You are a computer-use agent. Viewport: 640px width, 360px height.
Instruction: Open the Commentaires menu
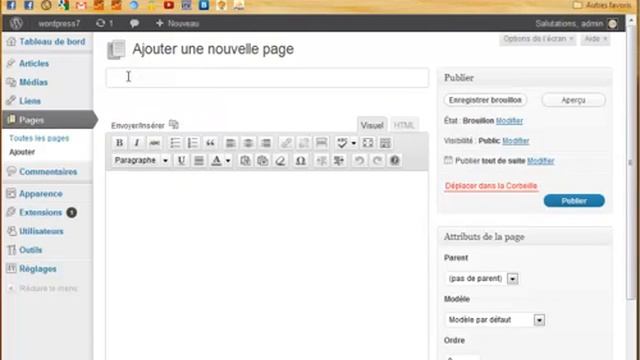47,172
